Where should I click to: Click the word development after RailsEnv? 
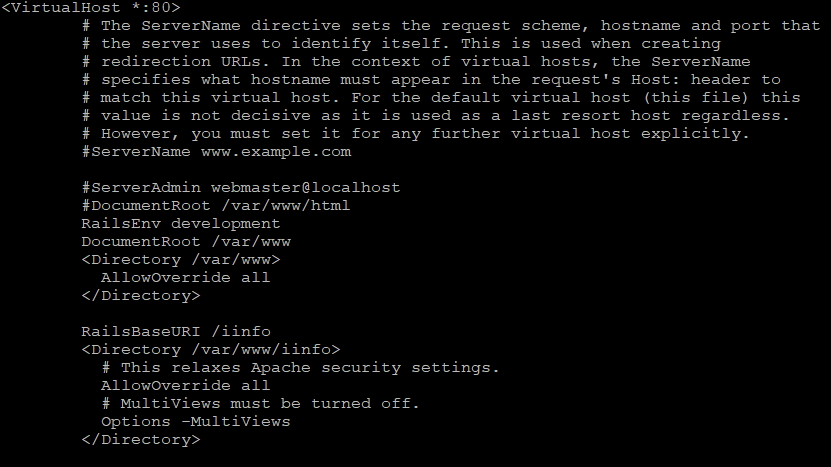(226, 224)
